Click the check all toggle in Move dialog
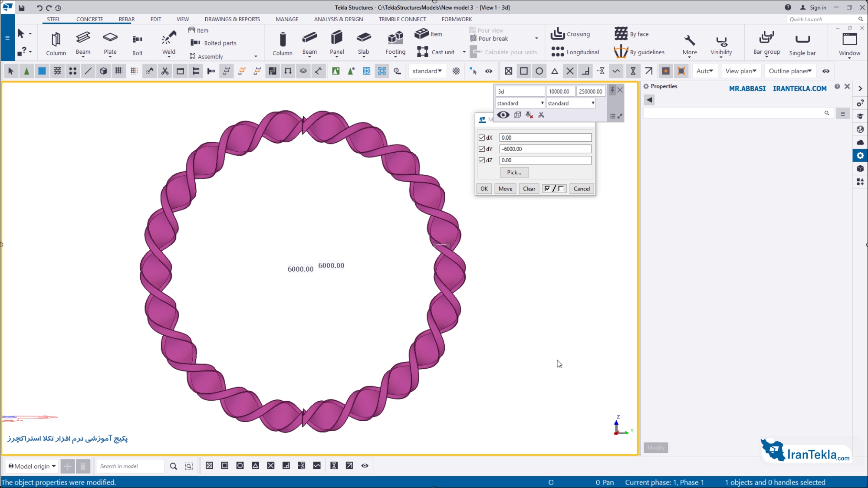 [x=554, y=189]
